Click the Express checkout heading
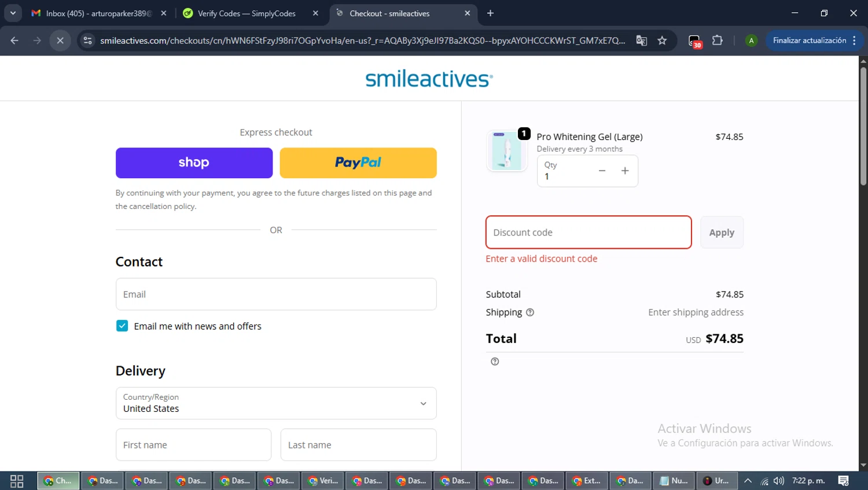This screenshot has height=490, width=868. point(276,132)
